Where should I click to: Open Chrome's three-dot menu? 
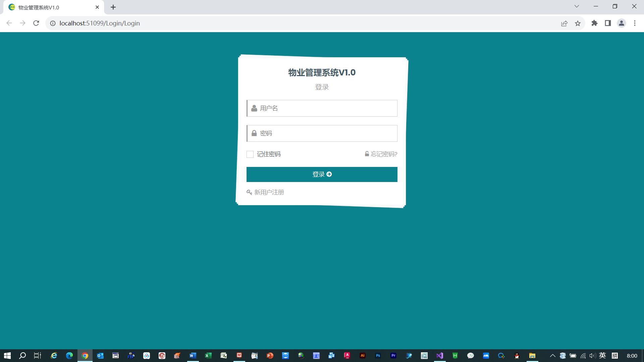tap(635, 23)
